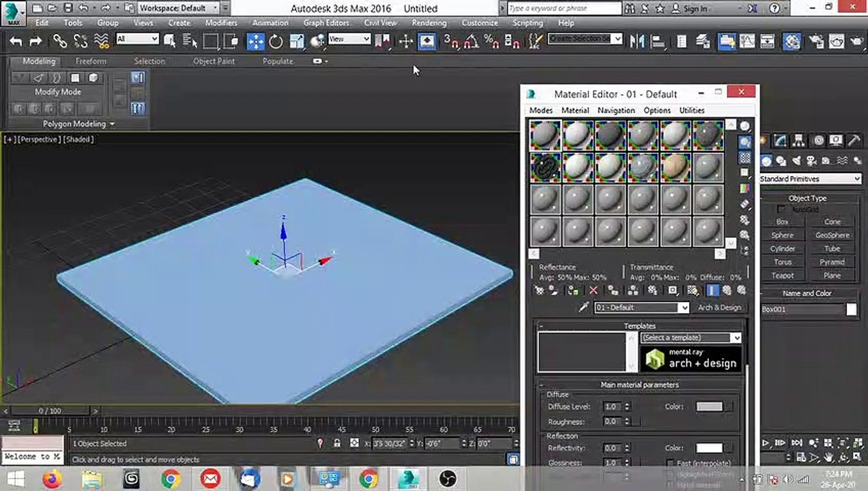
Task: Open Material Editor Utilities menu
Action: pyautogui.click(x=692, y=110)
